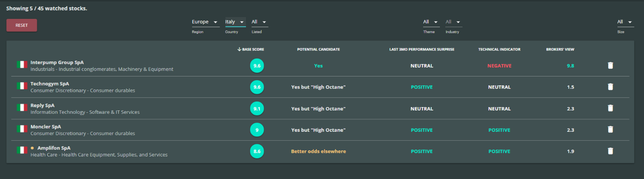
Task: Click Interpump's NEGATIVE technical indicator
Action: coord(499,66)
